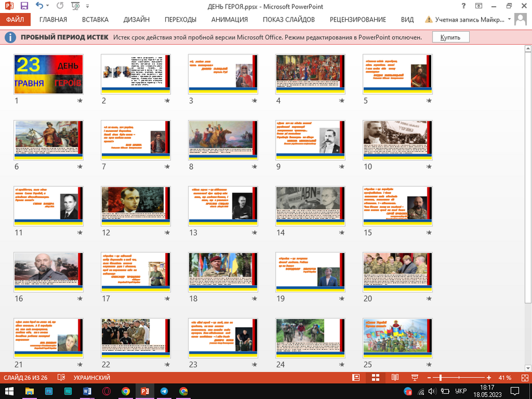Viewport: 532px width, 399px height.
Task: Select slide 1 thumbnail 23 Травня
Action: pyautogui.click(x=49, y=74)
